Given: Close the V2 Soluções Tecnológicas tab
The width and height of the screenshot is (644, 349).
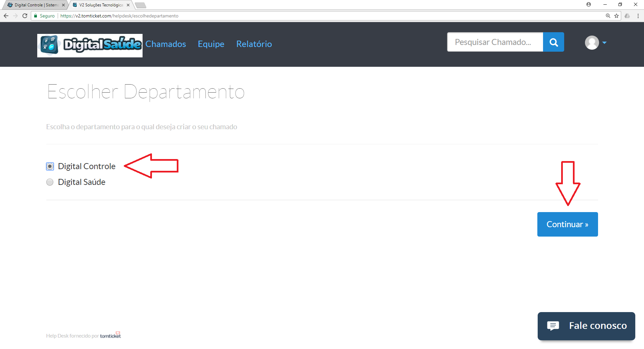Looking at the screenshot, I should [128, 5].
